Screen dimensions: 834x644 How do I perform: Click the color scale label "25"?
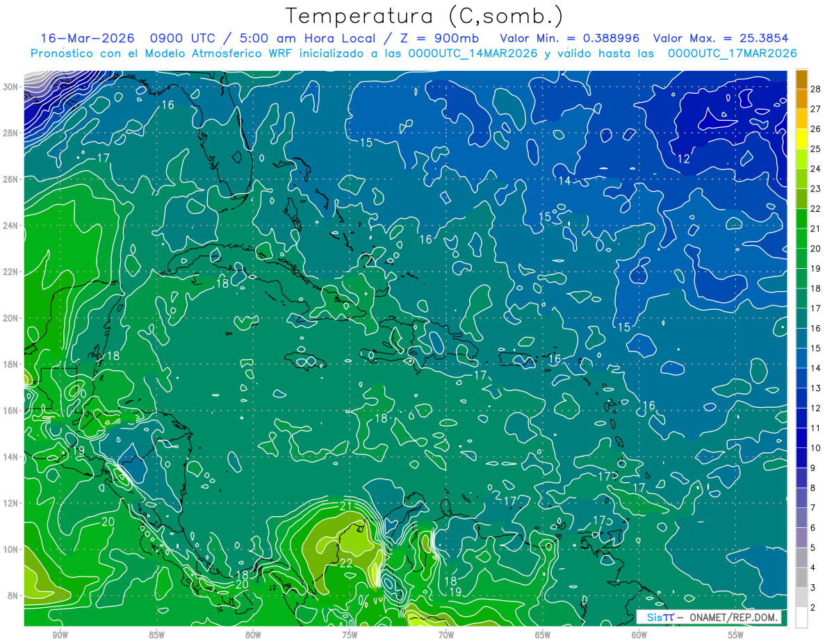[x=816, y=149]
